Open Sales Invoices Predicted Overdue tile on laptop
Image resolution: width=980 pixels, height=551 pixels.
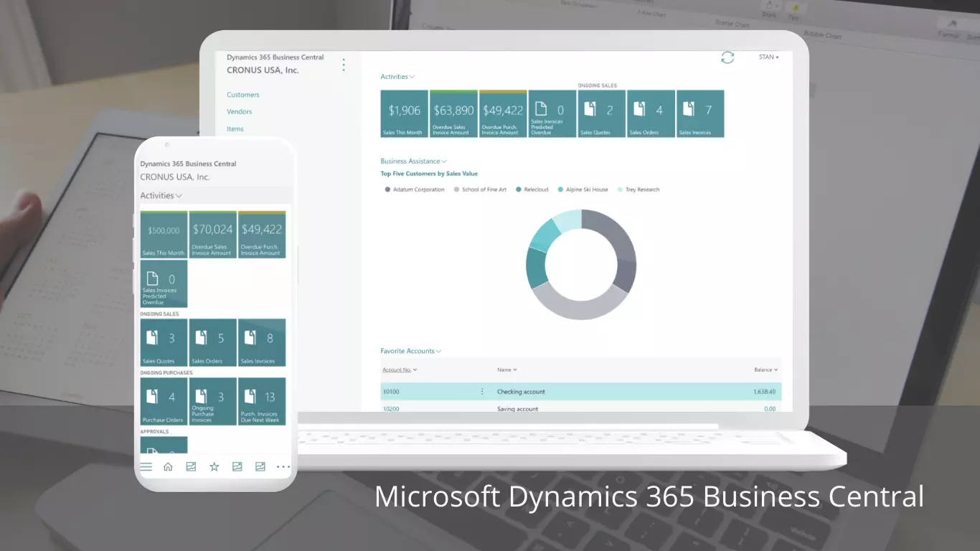[552, 113]
